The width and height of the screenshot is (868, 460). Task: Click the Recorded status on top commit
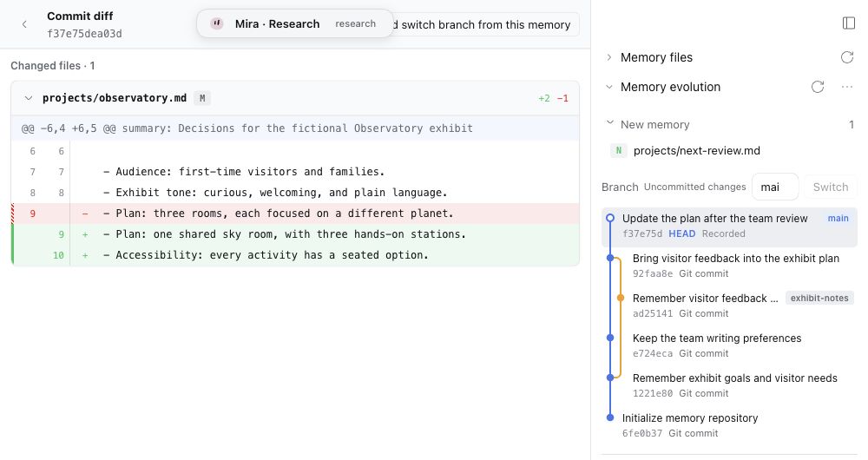[x=724, y=233]
